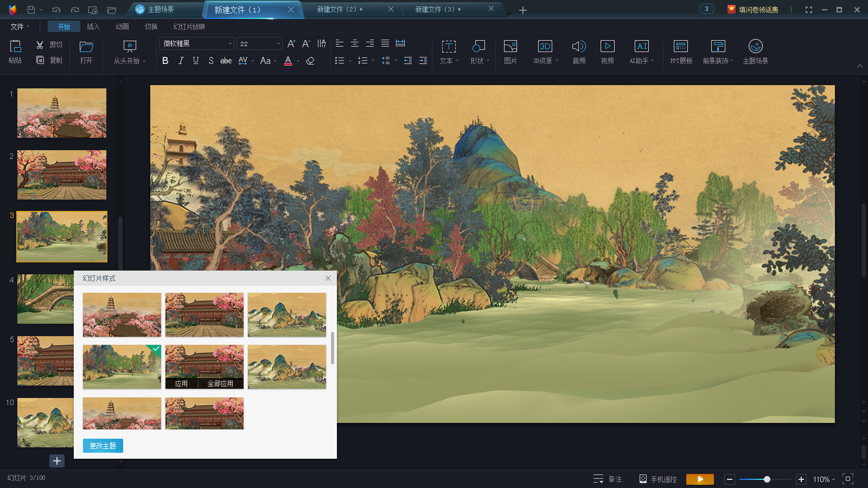Toggle underline formatting
Viewport: 868px width, 488px height.
(196, 61)
